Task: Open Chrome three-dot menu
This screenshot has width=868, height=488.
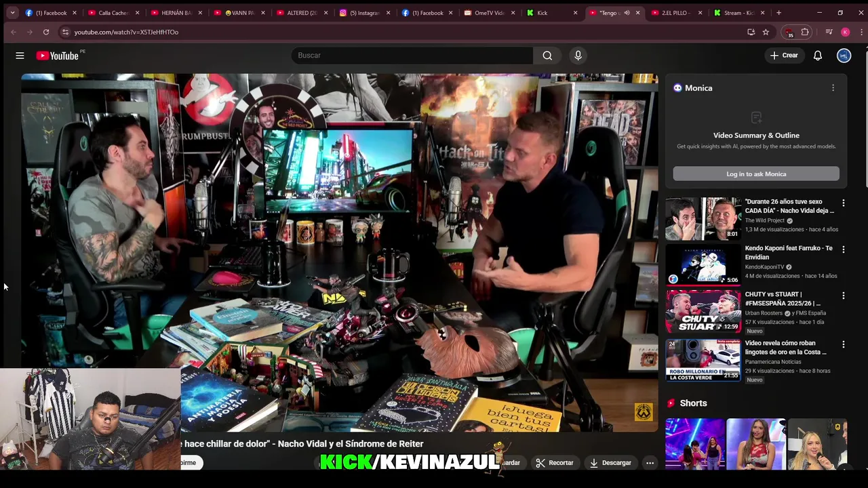Action: point(861,32)
